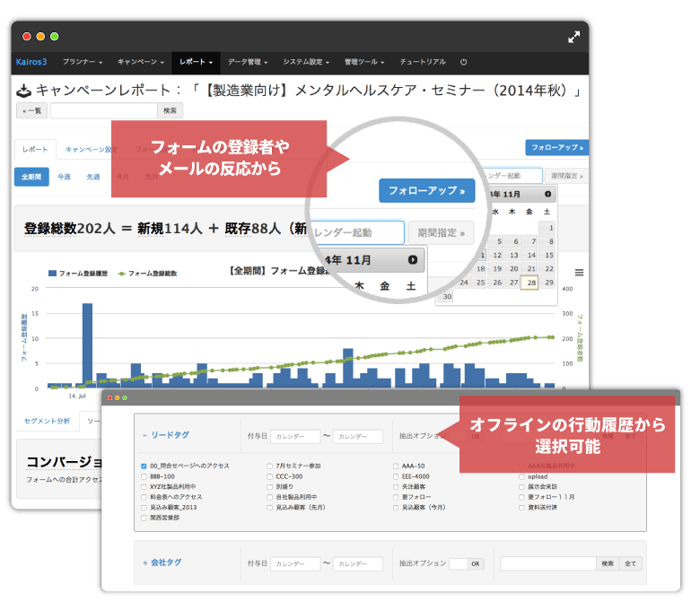The image size is (700, 610).
Task: Select date 28 in the calendar
Action: click(x=530, y=282)
